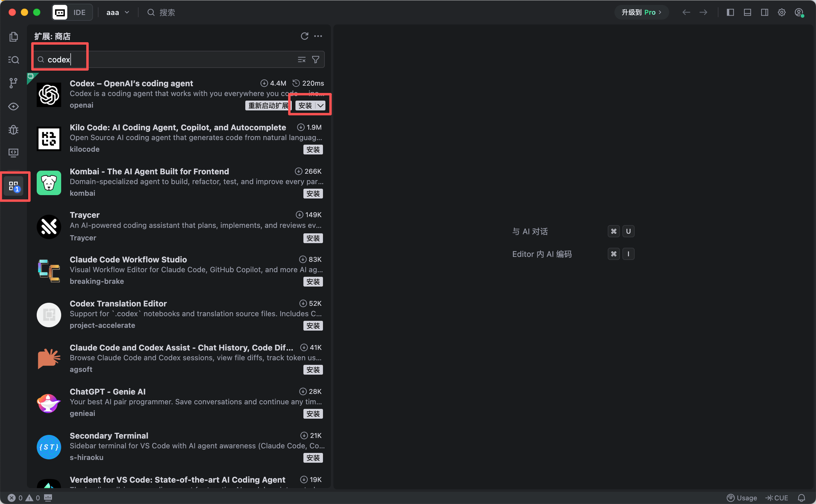Open the extension filter funnel menu

[315, 60]
